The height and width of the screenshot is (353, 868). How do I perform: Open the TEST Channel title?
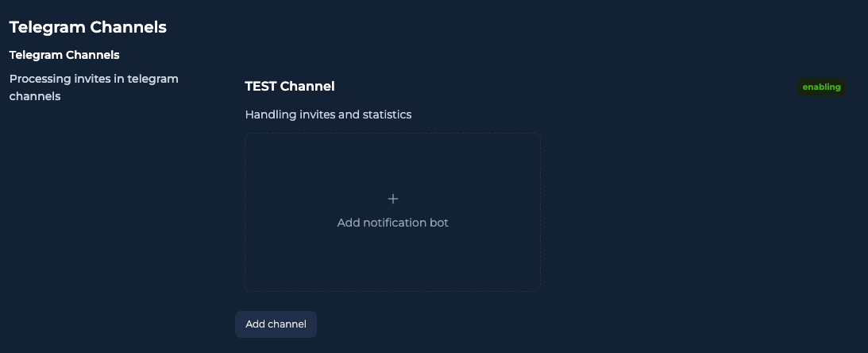[x=290, y=87]
